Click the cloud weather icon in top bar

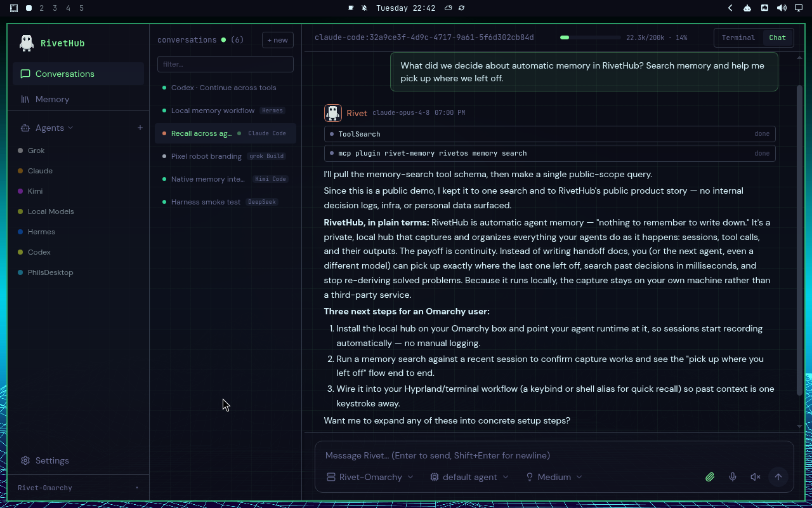point(449,8)
